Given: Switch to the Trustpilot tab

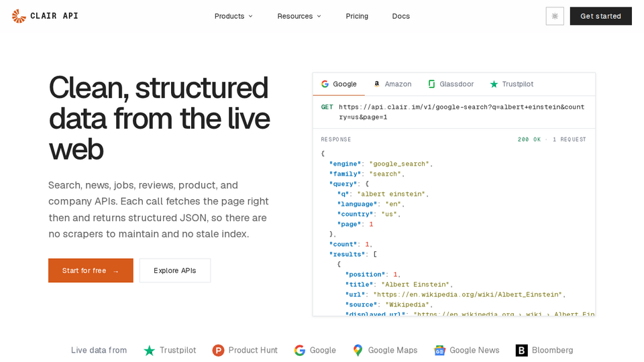Looking at the screenshot, I should [512, 84].
